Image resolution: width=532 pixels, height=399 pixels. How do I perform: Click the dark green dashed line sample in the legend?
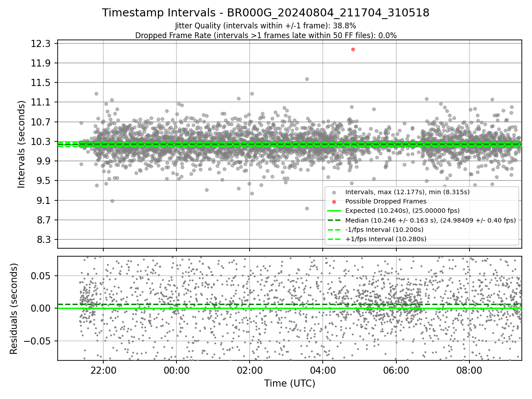point(334,220)
